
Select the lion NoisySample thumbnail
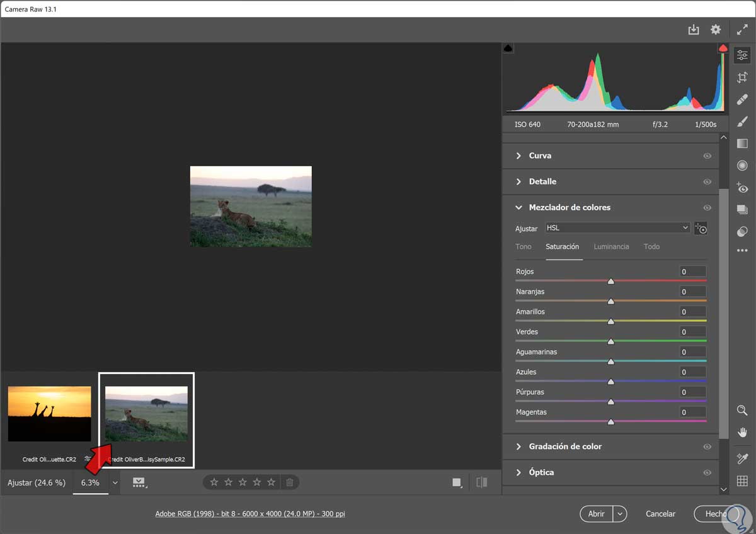[x=146, y=414]
